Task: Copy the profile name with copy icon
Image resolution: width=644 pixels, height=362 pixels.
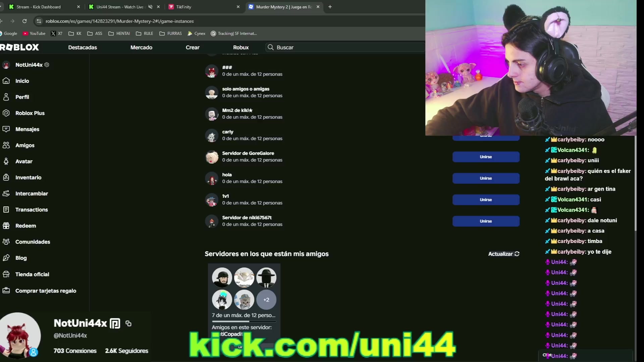Action: 128,323
